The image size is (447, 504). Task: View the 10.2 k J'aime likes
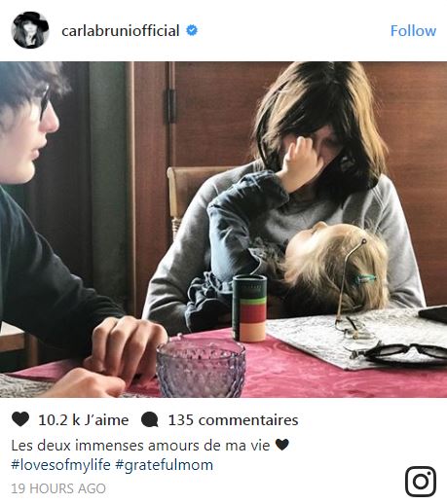tap(84, 420)
